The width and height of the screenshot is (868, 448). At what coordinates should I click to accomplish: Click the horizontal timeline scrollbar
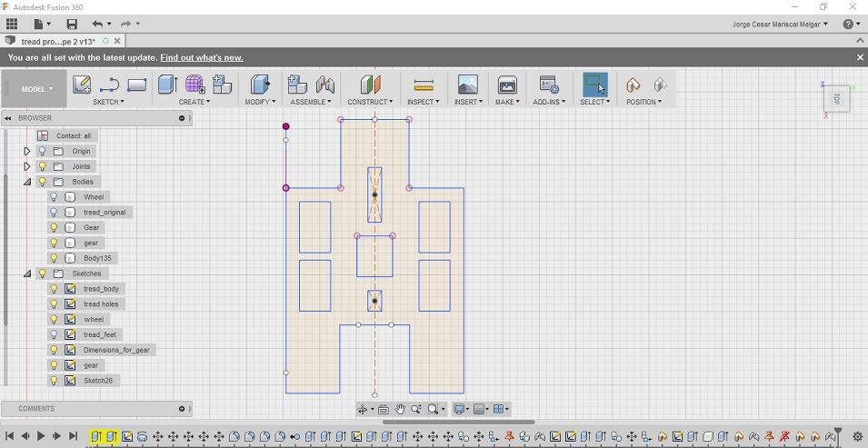click(459, 422)
